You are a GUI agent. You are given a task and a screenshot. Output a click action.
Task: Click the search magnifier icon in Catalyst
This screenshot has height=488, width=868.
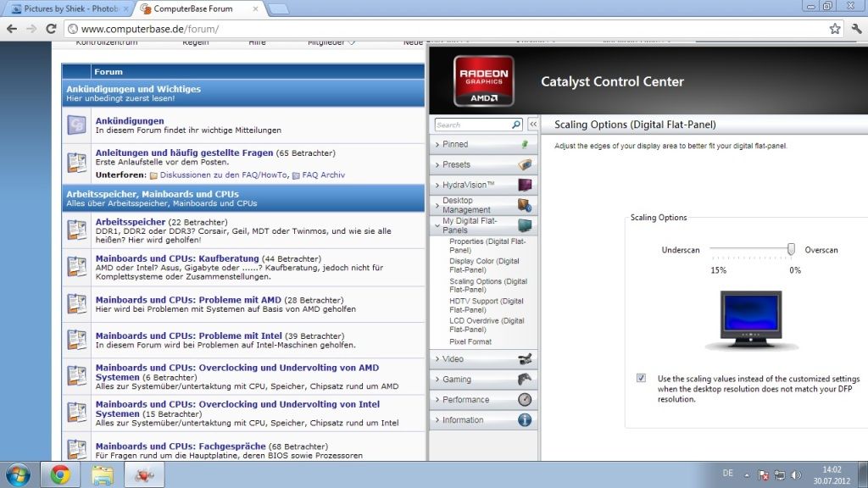[x=516, y=125]
